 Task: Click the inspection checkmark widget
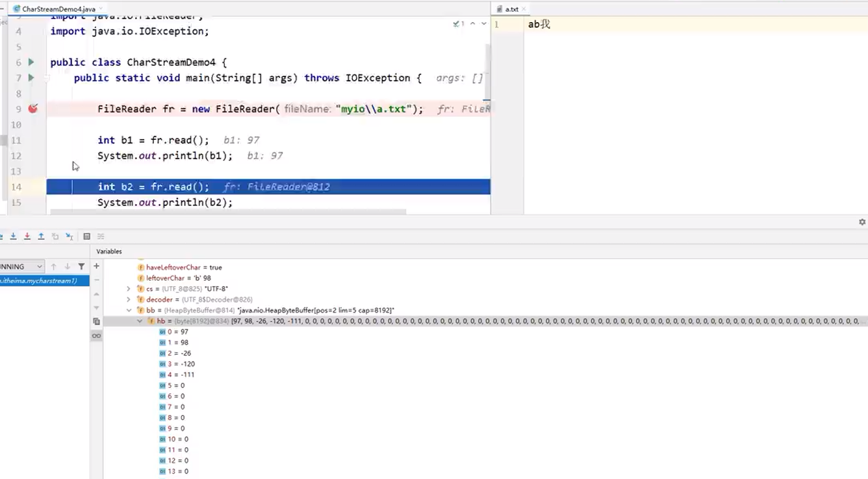click(x=459, y=23)
